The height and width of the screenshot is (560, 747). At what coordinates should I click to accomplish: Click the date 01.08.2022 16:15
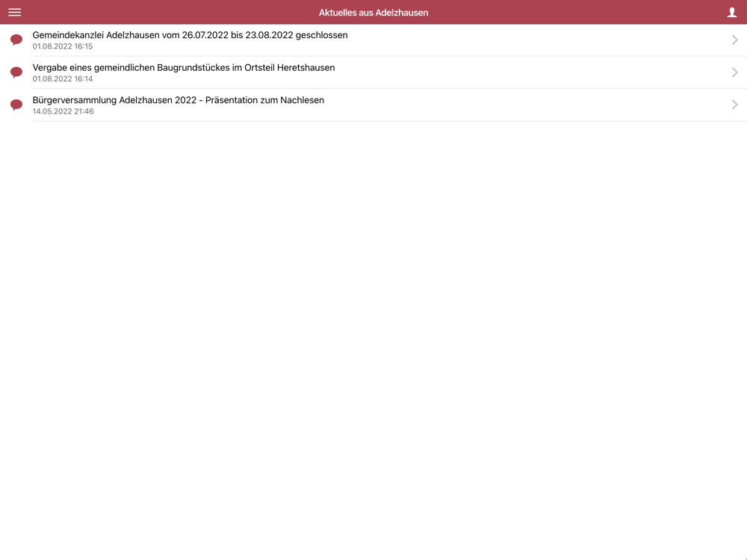point(63,46)
